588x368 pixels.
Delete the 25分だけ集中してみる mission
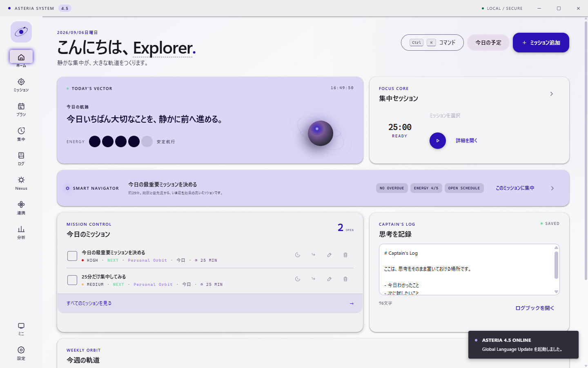click(x=345, y=279)
